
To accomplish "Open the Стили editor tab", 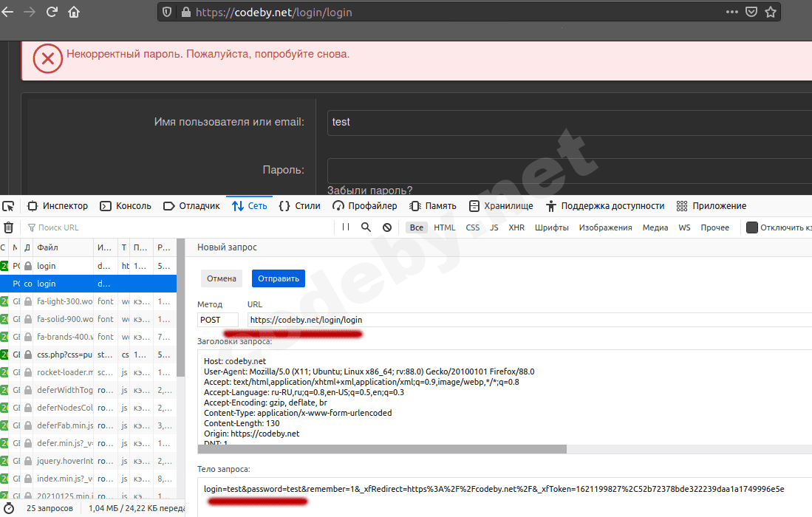I will pos(300,206).
